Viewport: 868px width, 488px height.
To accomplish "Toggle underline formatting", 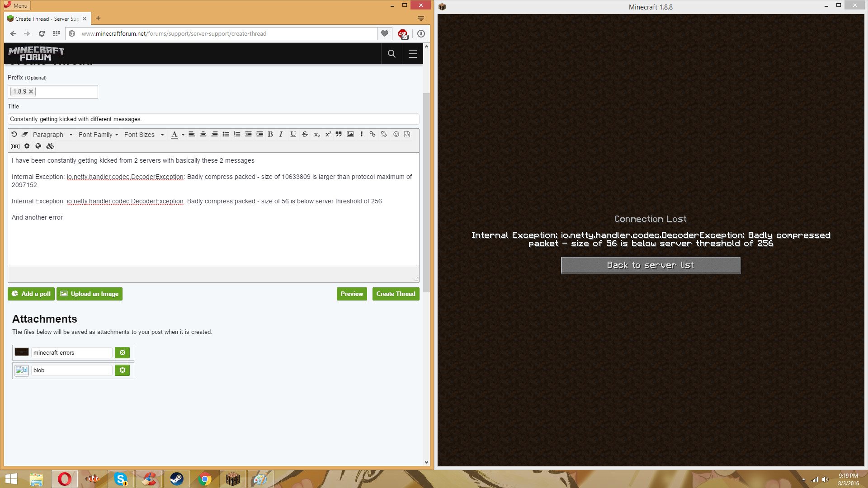I will tap(293, 134).
